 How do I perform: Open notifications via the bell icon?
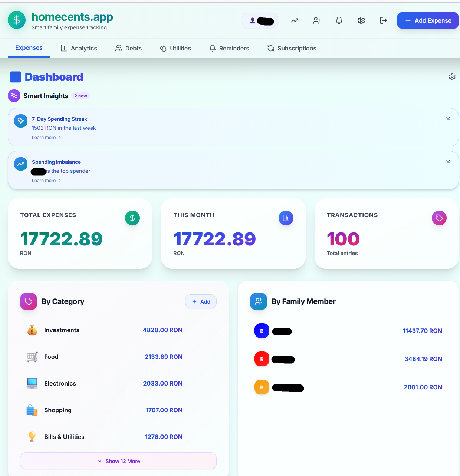pyautogui.click(x=339, y=20)
